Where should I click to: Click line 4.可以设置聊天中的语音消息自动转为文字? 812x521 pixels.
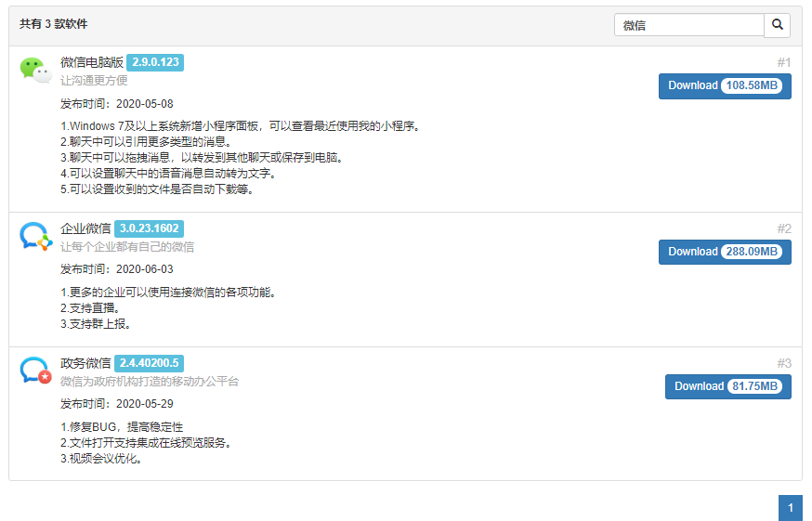pos(168,174)
